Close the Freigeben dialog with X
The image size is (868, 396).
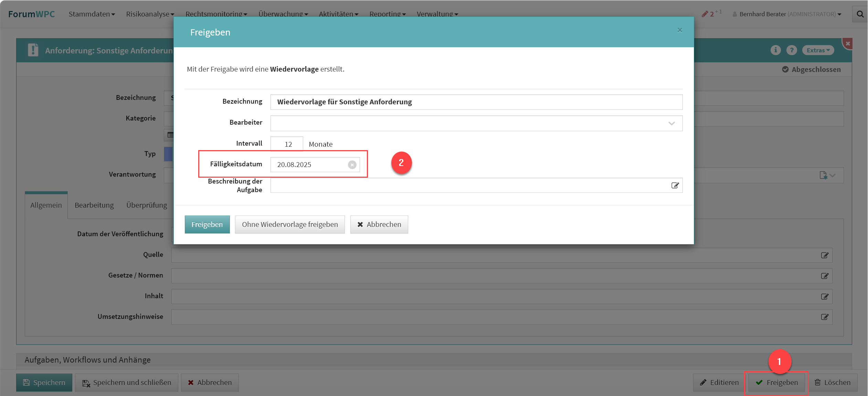coord(679,30)
